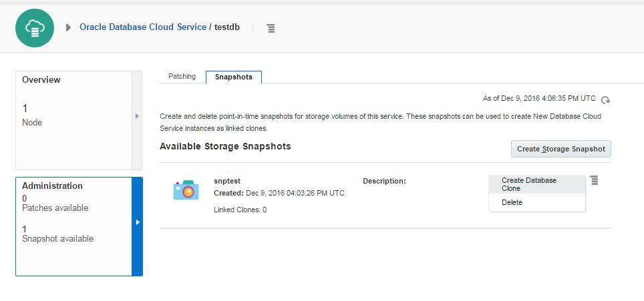This screenshot has width=644, height=301.
Task: Switch to the Patching tab
Action: pyautogui.click(x=182, y=77)
